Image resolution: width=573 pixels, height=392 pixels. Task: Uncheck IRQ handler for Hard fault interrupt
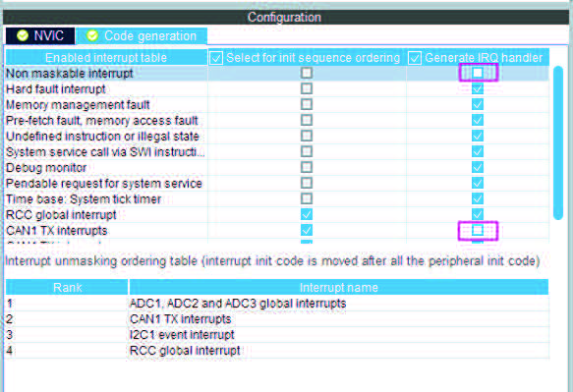click(x=478, y=88)
